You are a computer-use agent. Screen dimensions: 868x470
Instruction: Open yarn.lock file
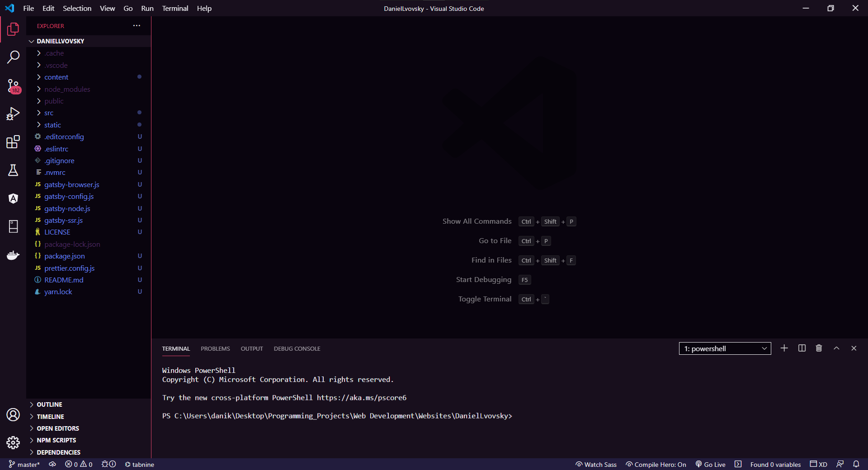(x=88, y=291)
